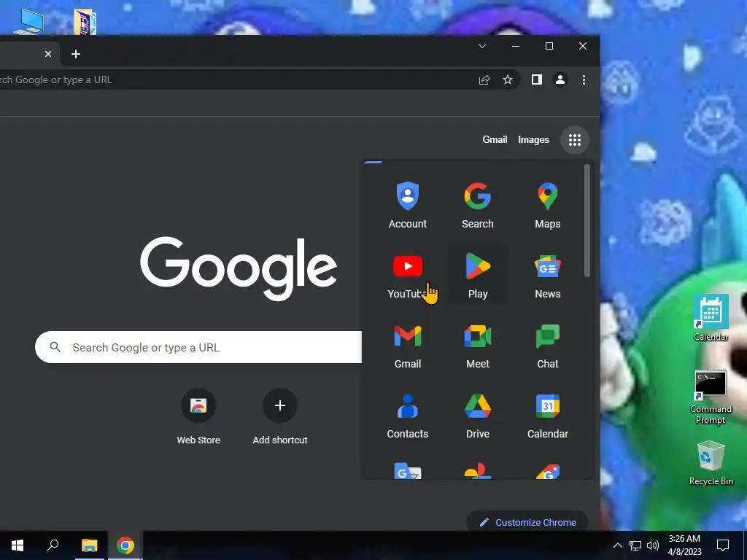Viewport: 747px width, 560px height.
Task: Click the Gmail link at page top
Action: click(x=495, y=139)
